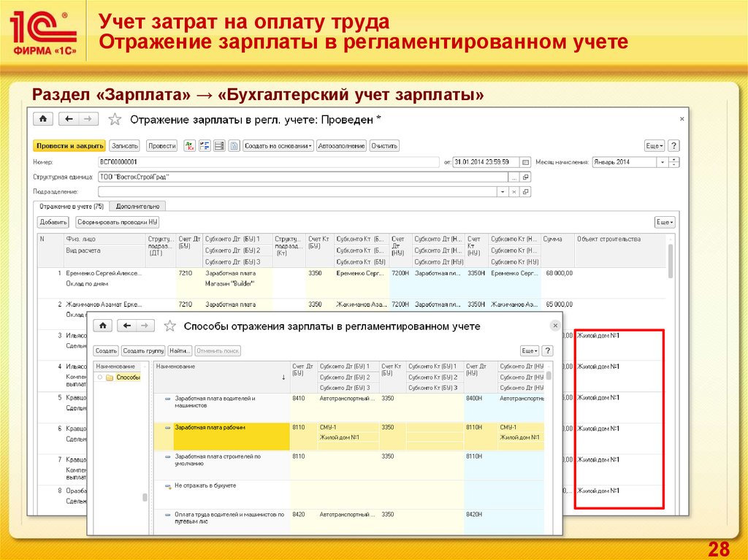The image size is (748, 560).
Task: Click Создать in Способы отражения window
Action: click(106, 350)
